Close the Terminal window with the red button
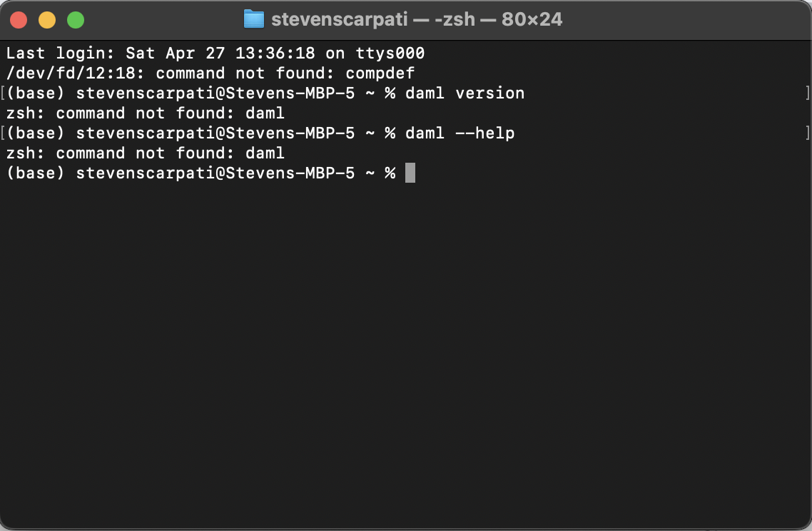This screenshot has width=812, height=531. tap(19, 20)
